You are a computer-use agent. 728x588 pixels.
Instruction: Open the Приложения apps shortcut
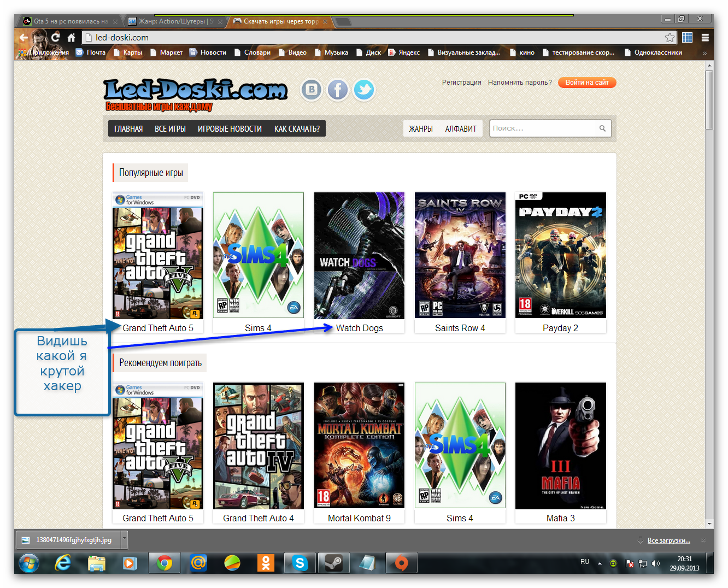pos(44,52)
